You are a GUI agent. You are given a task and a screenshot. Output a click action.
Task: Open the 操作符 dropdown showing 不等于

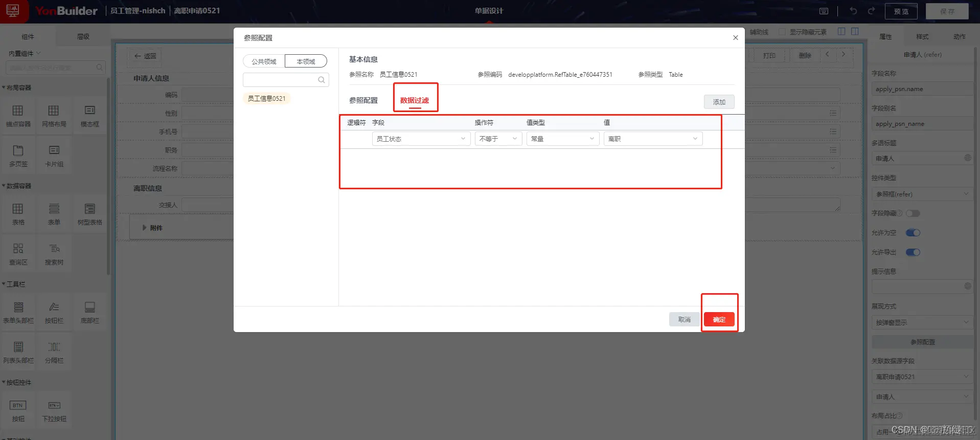coord(498,139)
